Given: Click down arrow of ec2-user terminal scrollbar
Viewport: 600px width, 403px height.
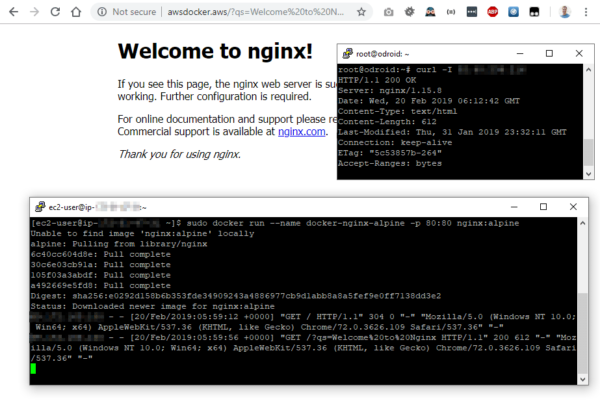Looking at the screenshot, I should 582,379.
